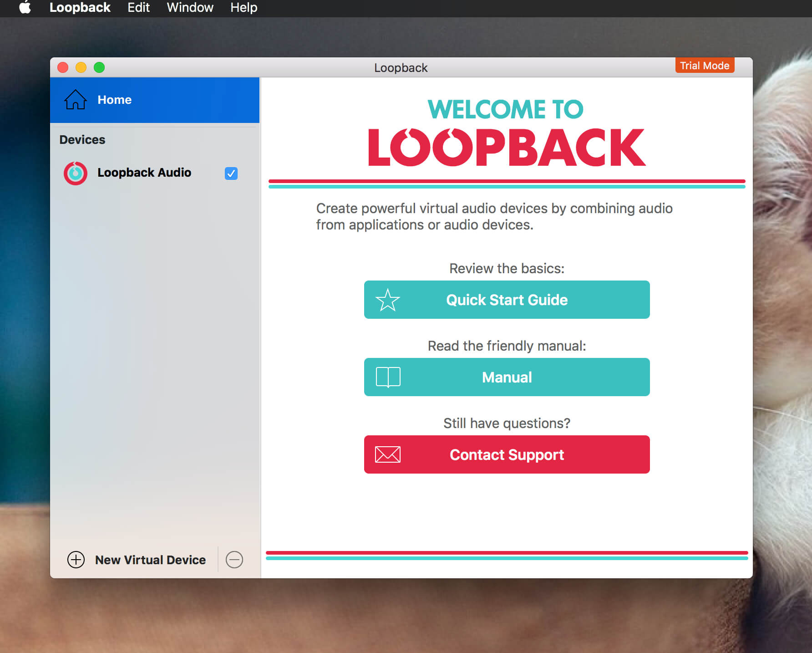Click the 'Still have questions?' text

(507, 423)
